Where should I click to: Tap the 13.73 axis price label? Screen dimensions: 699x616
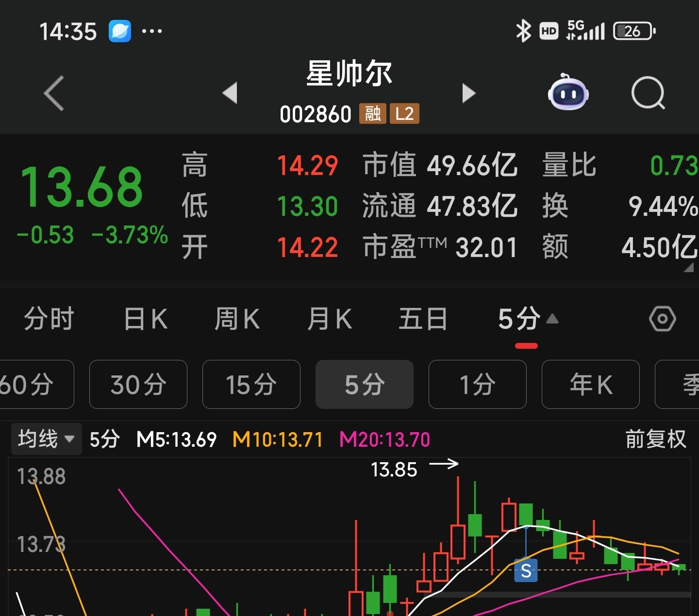coord(41,544)
